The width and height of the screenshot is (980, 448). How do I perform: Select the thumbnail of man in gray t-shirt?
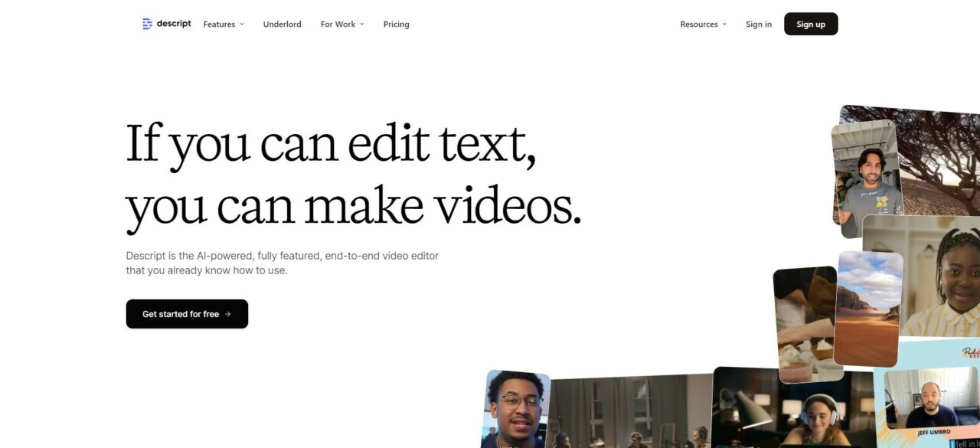coord(867,180)
